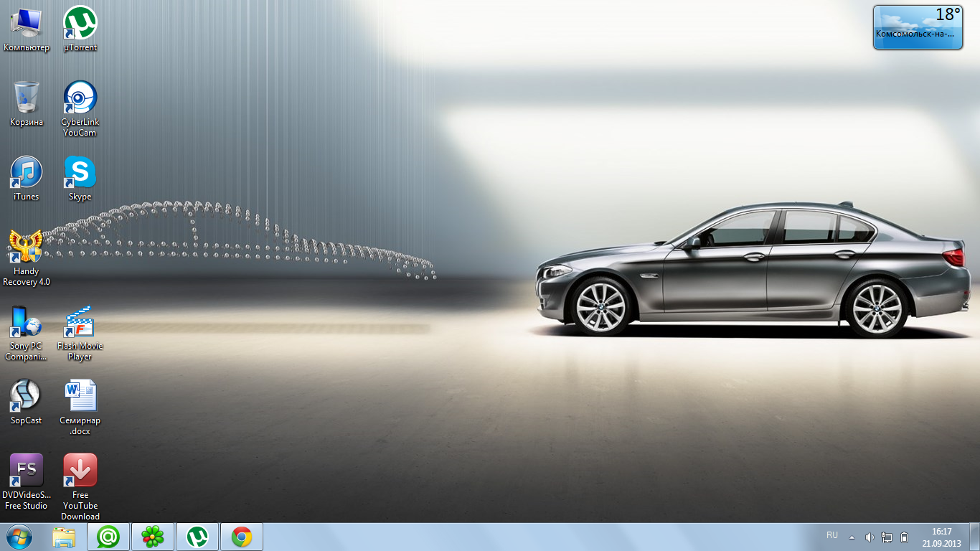Open Mail.Ru Agent on the taskbar
The height and width of the screenshot is (551, 980).
(x=108, y=537)
